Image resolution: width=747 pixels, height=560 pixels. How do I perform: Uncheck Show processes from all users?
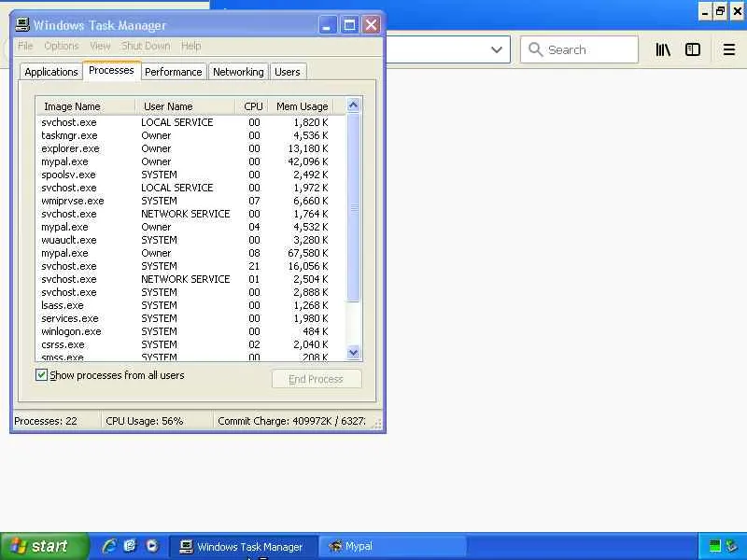click(41, 375)
